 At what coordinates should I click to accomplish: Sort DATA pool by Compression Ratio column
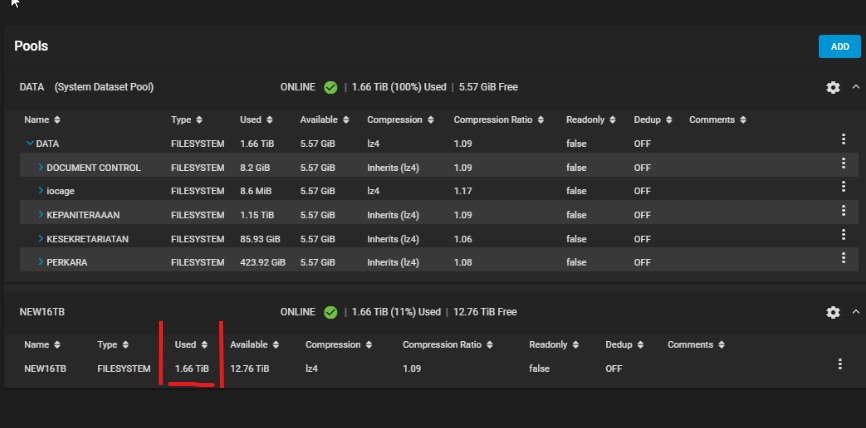500,120
